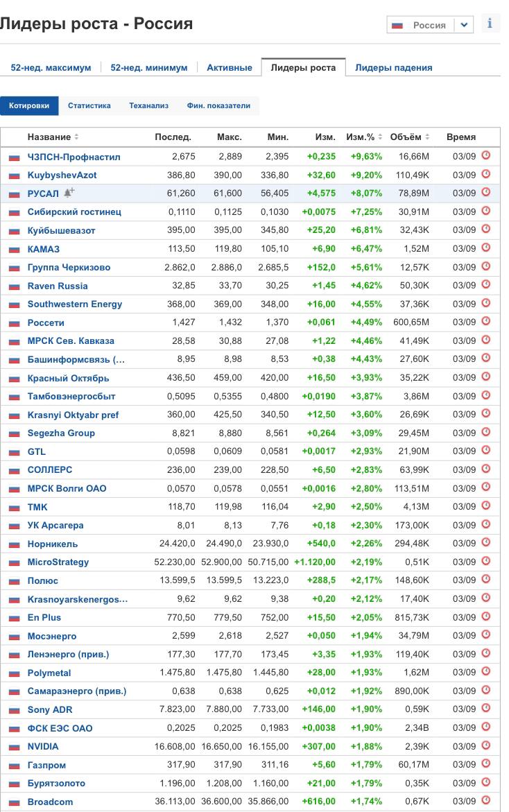Click the Russian flag icon beside MicroStrategy

[15, 562]
